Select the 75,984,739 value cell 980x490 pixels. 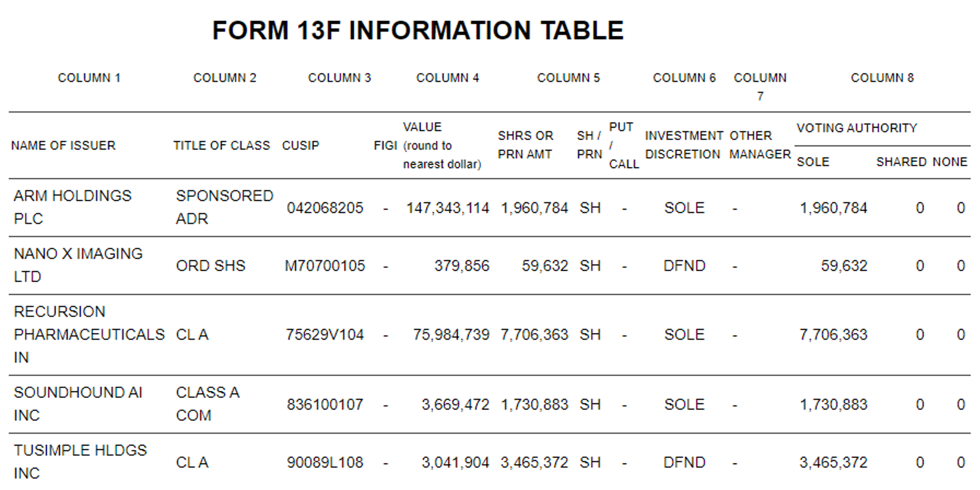click(451, 335)
